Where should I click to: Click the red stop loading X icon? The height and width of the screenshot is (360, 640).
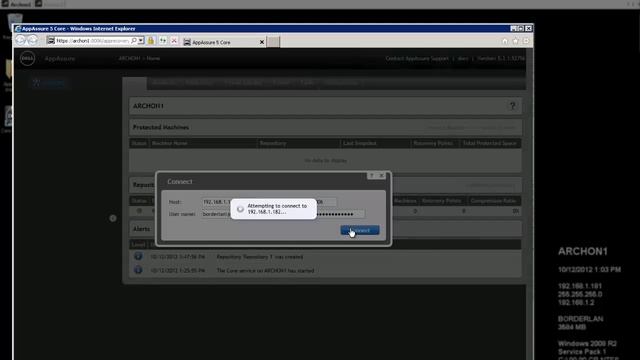(174, 40)
